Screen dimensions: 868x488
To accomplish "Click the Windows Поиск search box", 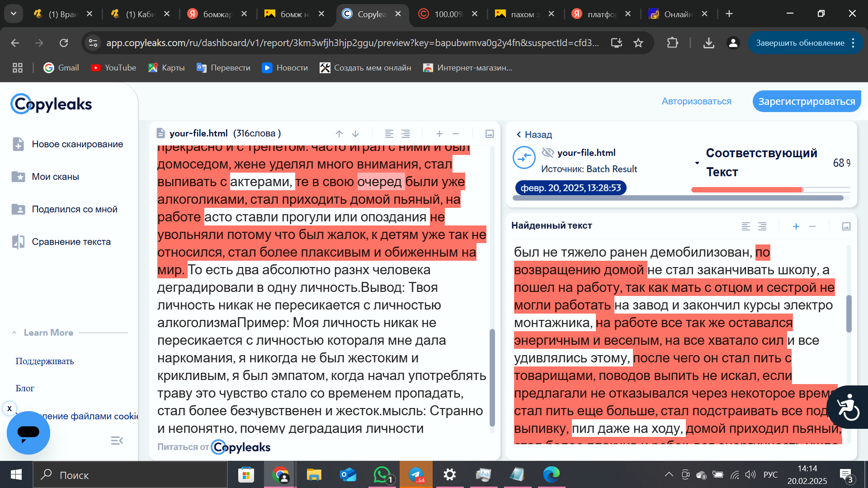I will pos(130,475).
